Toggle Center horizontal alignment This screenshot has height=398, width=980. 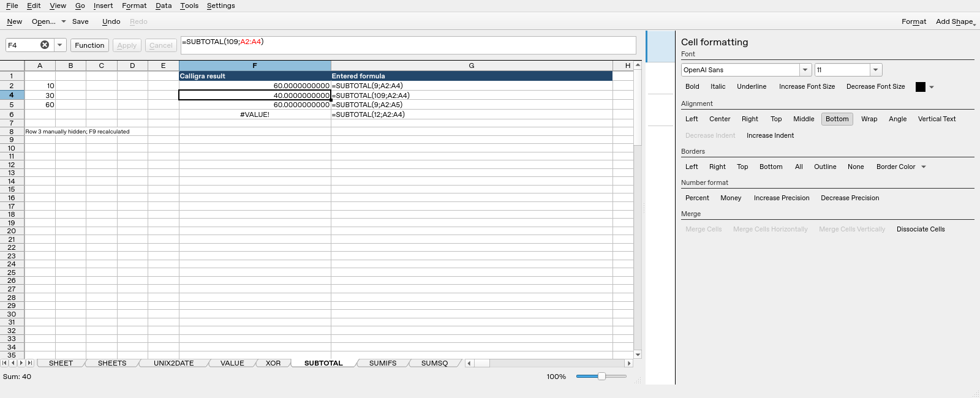pos(720,119)
